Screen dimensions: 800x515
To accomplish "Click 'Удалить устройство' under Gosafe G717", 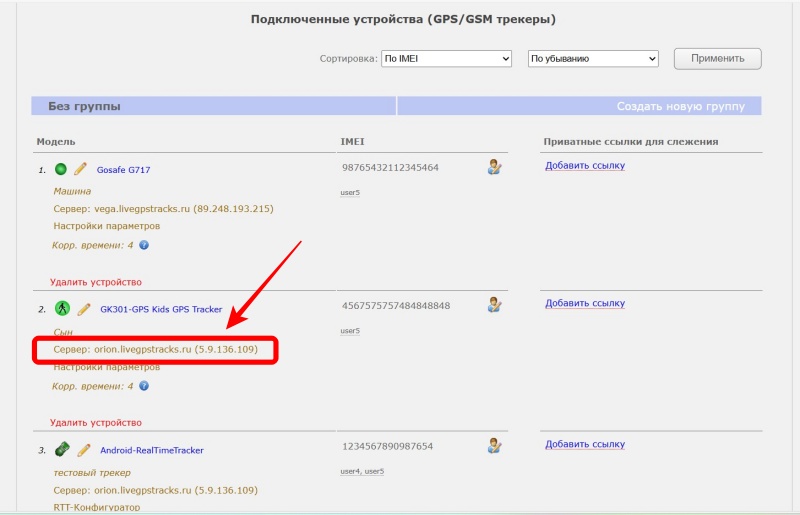I will coord(96,282).
